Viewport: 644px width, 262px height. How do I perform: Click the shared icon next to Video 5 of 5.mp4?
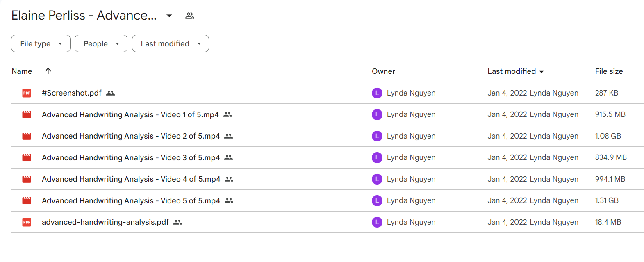pyautogui.click(x=229, y=200)
